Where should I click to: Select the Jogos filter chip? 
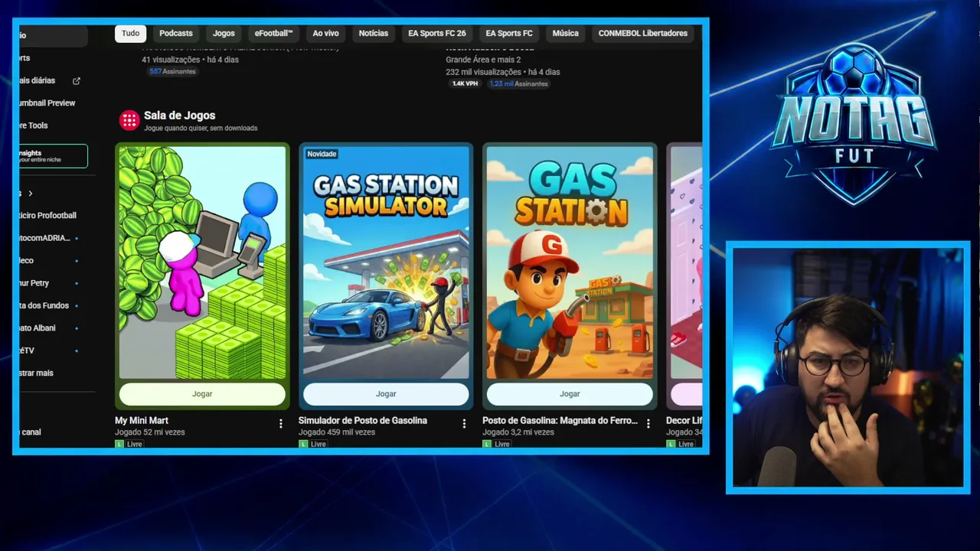(224, 34)
